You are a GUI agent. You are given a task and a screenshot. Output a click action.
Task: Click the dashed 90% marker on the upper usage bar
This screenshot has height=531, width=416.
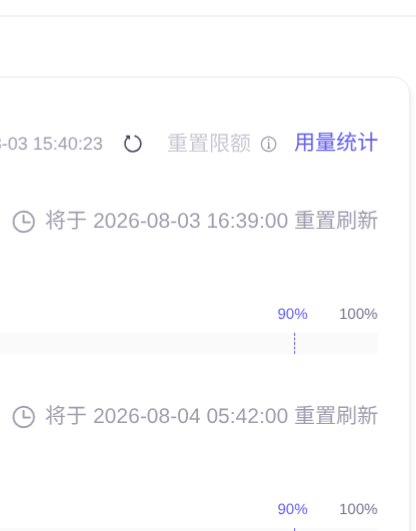pyautogui.click(x=294, y=343)
